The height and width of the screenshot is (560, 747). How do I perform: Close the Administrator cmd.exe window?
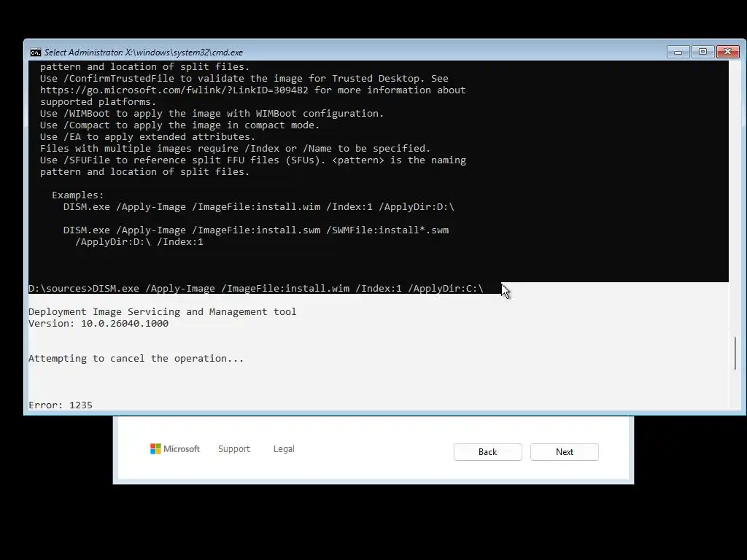[x=727, y=52]
